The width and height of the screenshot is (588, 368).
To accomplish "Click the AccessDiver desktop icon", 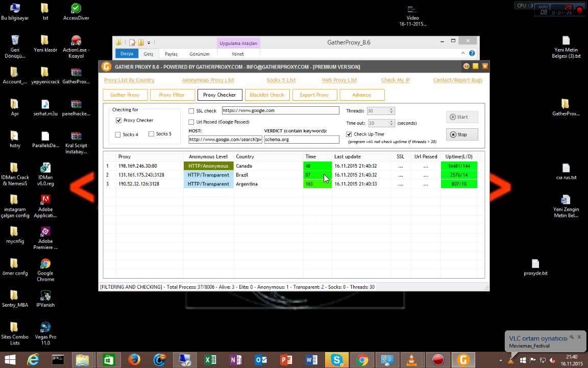I will (76, 12).
